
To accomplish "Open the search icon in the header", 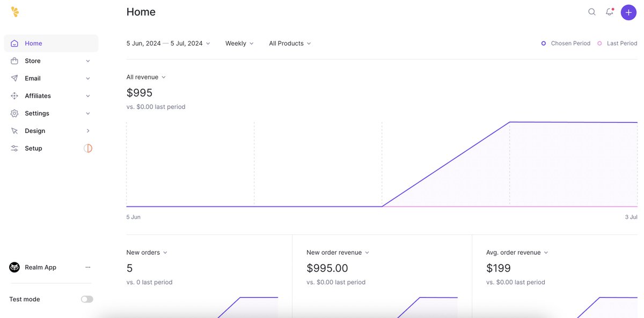I will (x=591, y=11).
